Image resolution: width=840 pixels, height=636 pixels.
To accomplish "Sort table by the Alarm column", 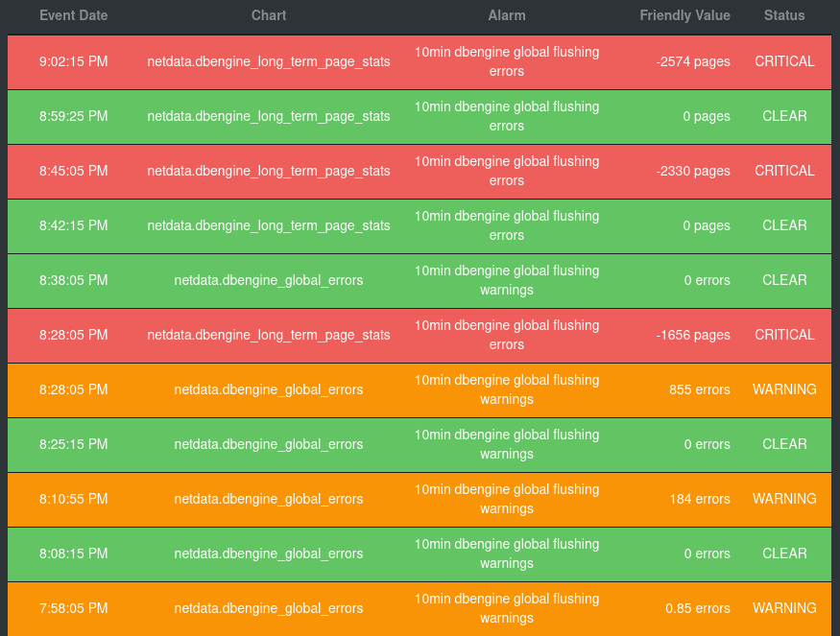I will click(507, 15).
